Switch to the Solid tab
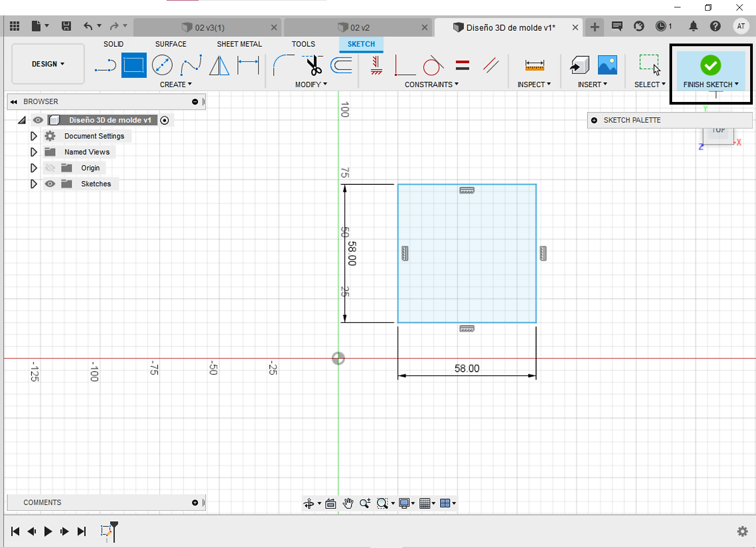Viewport: 756px width, 548px height. coord(113,44)
